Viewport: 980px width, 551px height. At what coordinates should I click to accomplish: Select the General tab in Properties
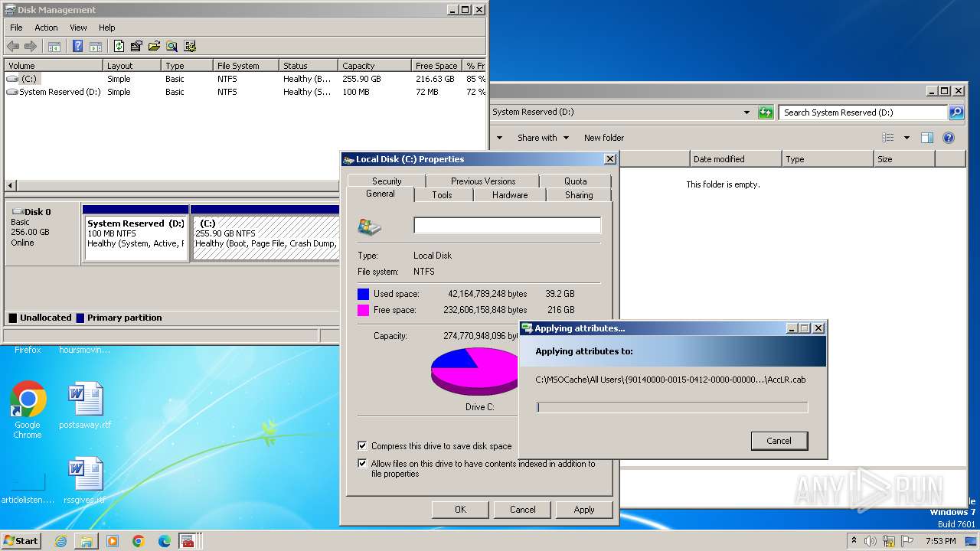[381, 194]
